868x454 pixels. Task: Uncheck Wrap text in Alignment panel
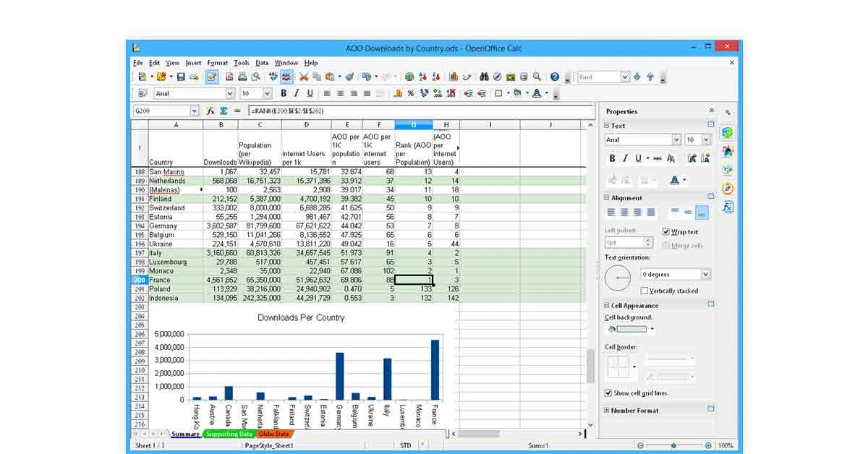[666, 232]
